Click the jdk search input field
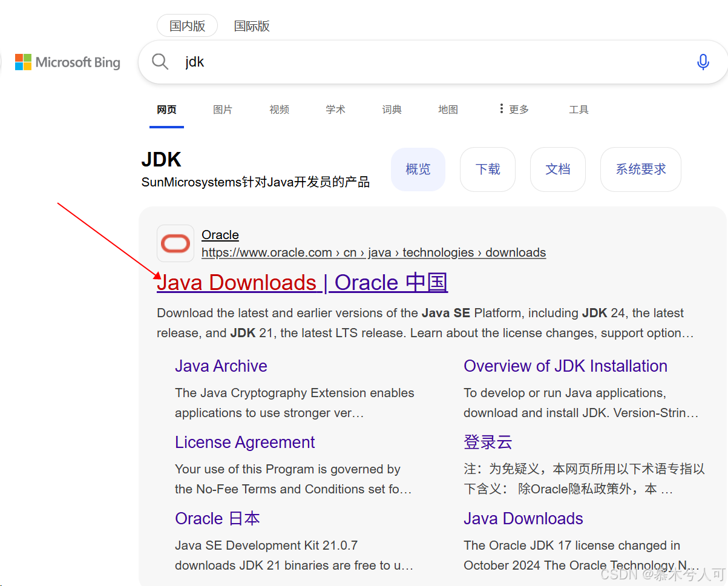Screen dimensions: 728x586 pyautogui.click(x=433, y=62)
